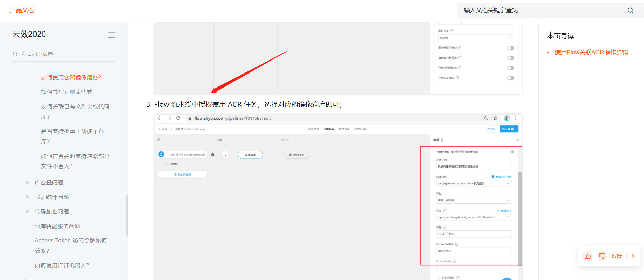Click the browser profile avatar icon
The image size is (644, 280).
tap(507, 118)
